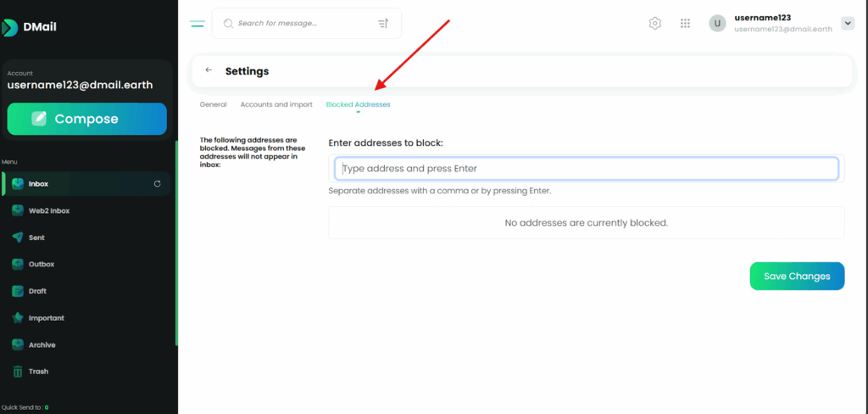Click the user avatar circle

tap(717, 24)
